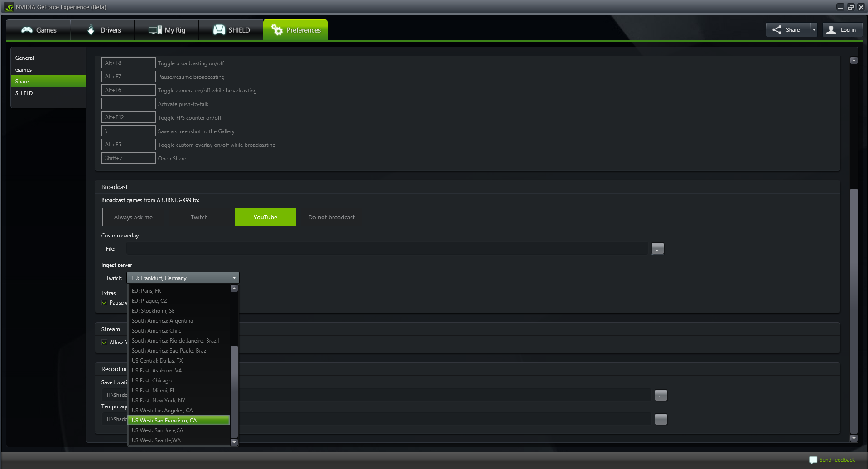This screenshot has width=868, height=469.
Task: Browse for custom overlay file
Action: [658, 248]
